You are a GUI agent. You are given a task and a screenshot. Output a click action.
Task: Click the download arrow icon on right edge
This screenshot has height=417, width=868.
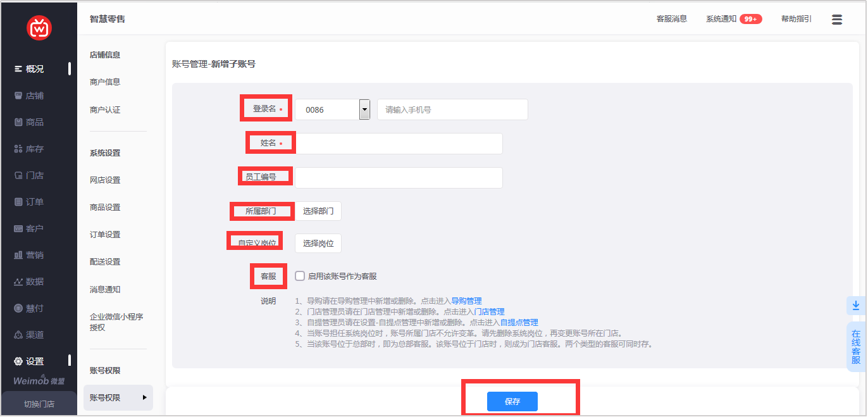coord(855,305)
